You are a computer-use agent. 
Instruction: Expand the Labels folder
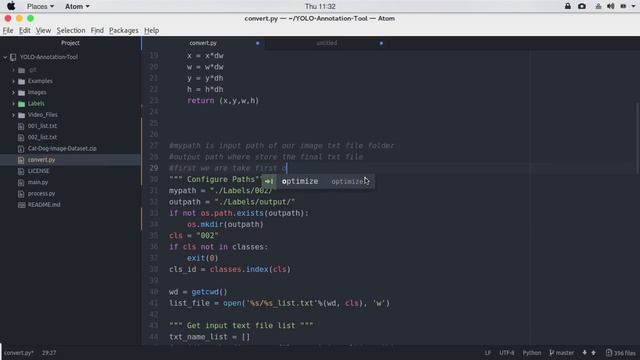13,104
